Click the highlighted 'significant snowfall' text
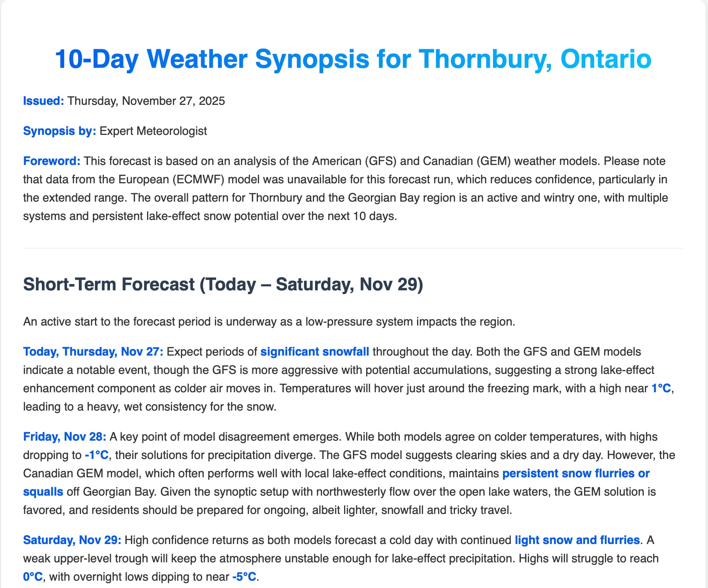708x588 pixels. click(314, 352)
